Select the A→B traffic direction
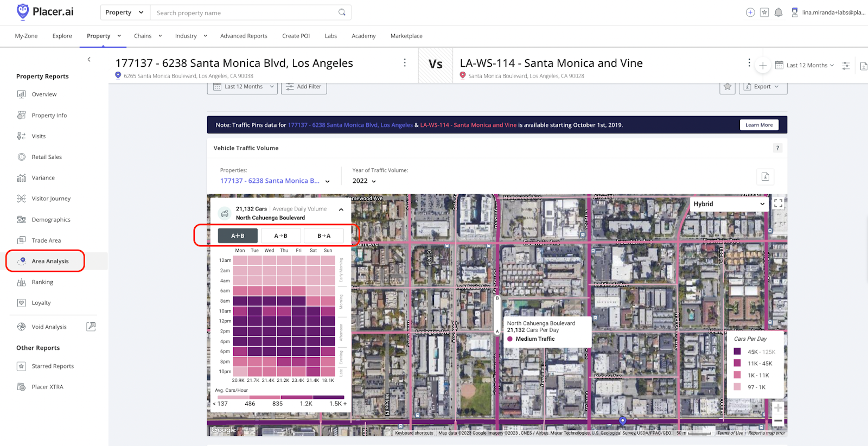This screenshot has height=446, width=868. [x=280, y=236]
